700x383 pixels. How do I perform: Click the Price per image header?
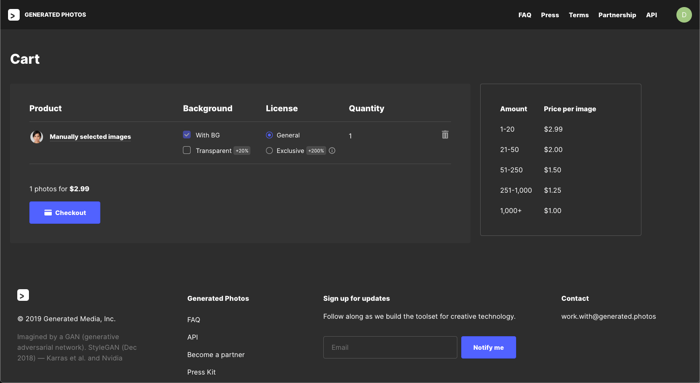coord(570,108)
